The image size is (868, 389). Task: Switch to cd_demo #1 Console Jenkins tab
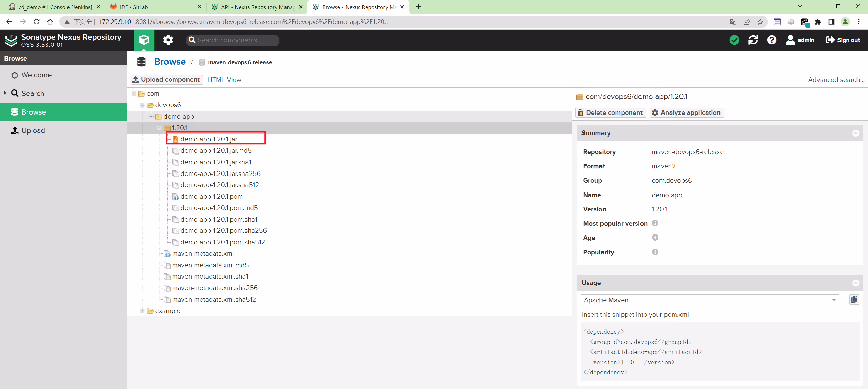[55, 7]
